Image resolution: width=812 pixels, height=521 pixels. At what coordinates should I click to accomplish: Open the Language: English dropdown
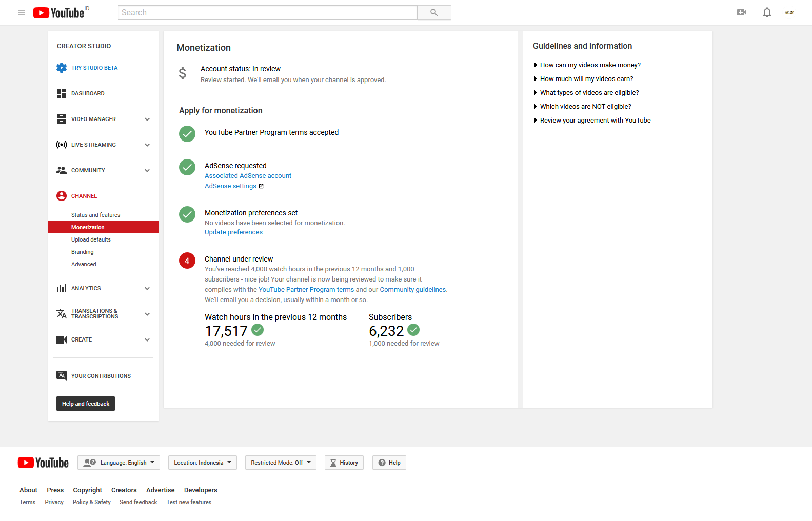pos(119,463)
